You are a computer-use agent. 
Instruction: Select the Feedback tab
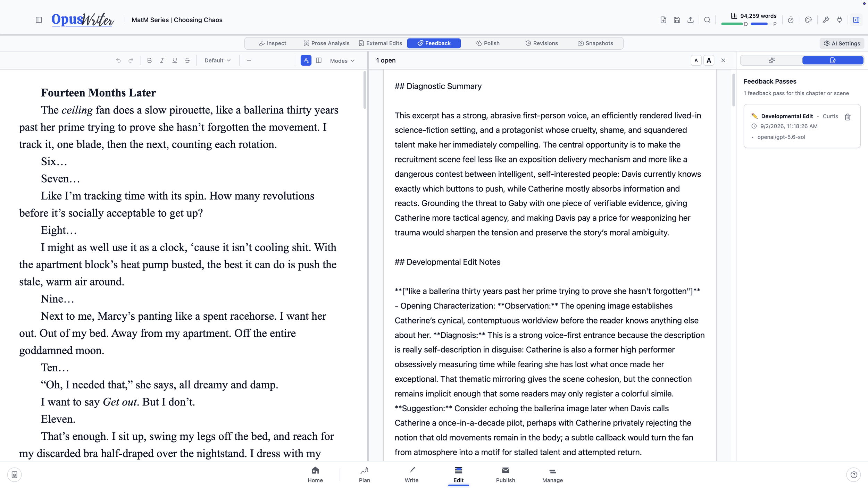pyautogui.click(x=434, y=43)
